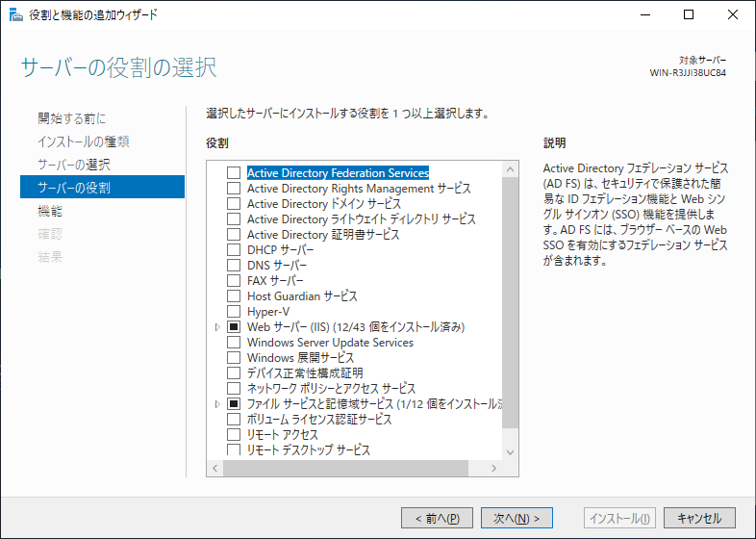Toggle ファイル サービスと記憶域サービス checkbox
The image size is (756, 539).
(234, 404)
